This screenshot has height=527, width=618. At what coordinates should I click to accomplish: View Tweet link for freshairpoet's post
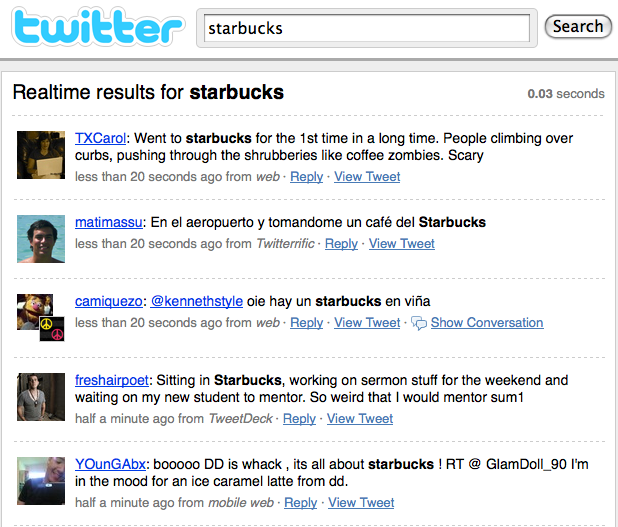click(x=360, y=419)
